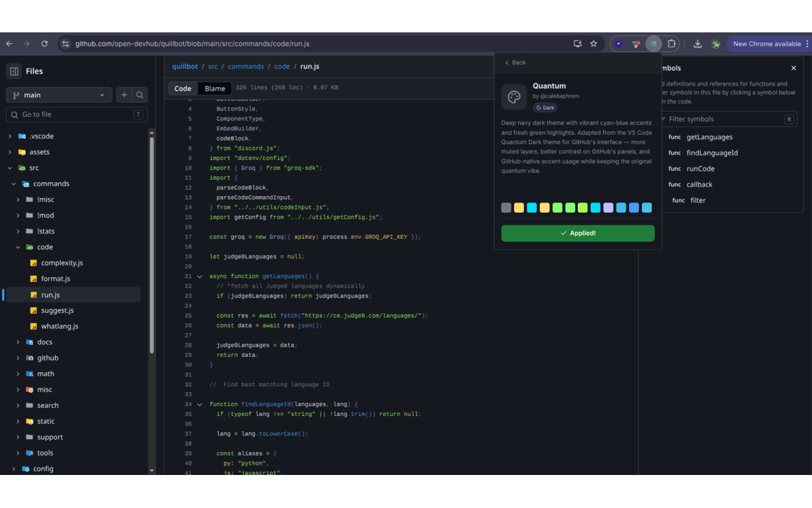Open the Extensions puzzle piece menu
The image size is (812, 508).
[672, 44]
